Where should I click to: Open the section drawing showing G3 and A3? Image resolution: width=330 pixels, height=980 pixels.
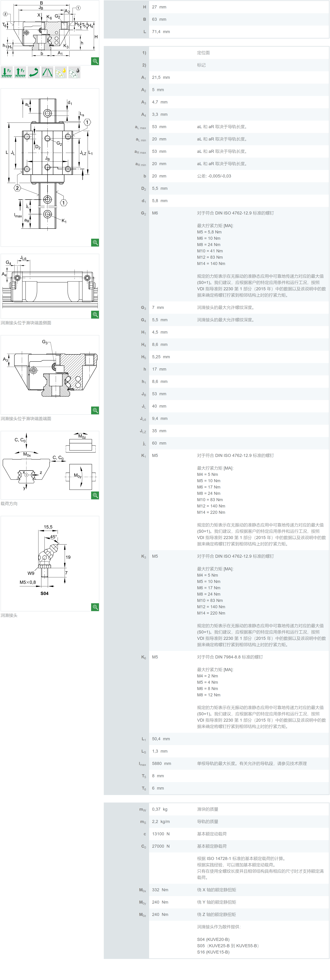(x=50, y=375)
